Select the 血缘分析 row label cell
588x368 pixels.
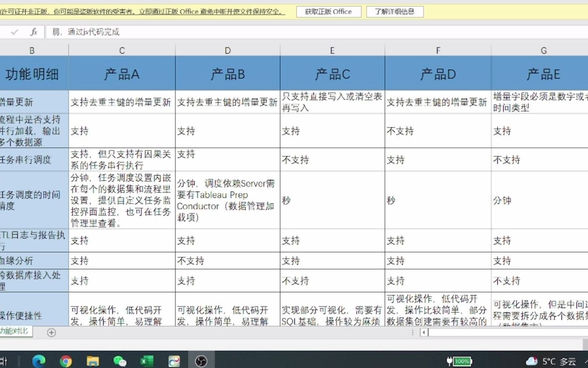(x=34, y=260)
